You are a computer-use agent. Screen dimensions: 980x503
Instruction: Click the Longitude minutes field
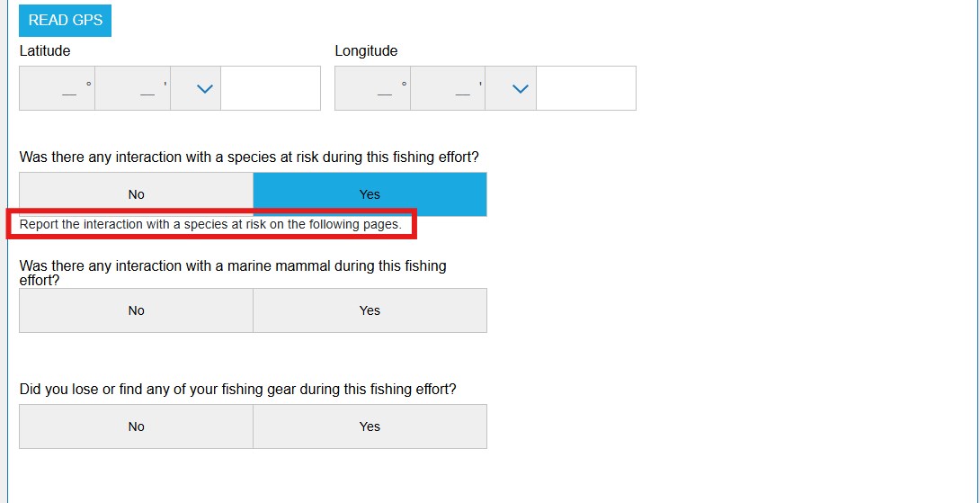click(449, 88)
